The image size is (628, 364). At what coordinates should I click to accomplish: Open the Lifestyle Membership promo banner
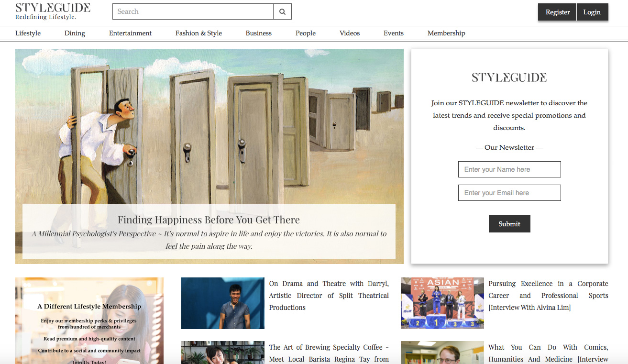89,320
